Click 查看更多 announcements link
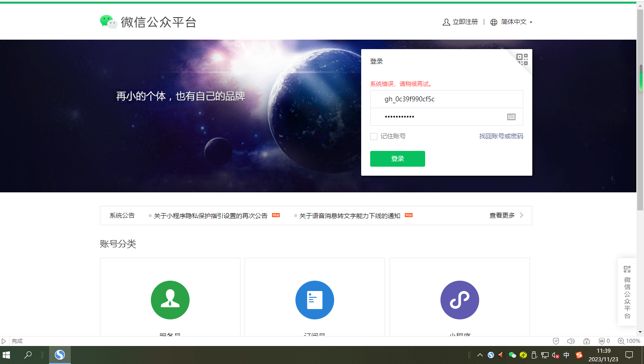Viewport: 644px width, 364px height. (x=502, y=215)
